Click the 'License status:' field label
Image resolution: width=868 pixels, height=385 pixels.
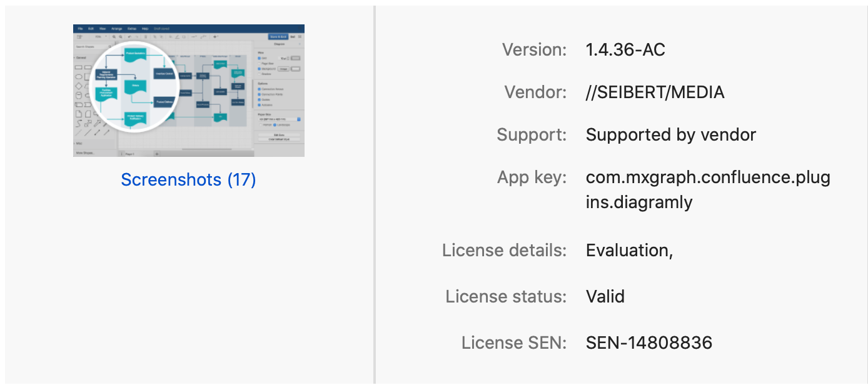click(x=506, y=296)
